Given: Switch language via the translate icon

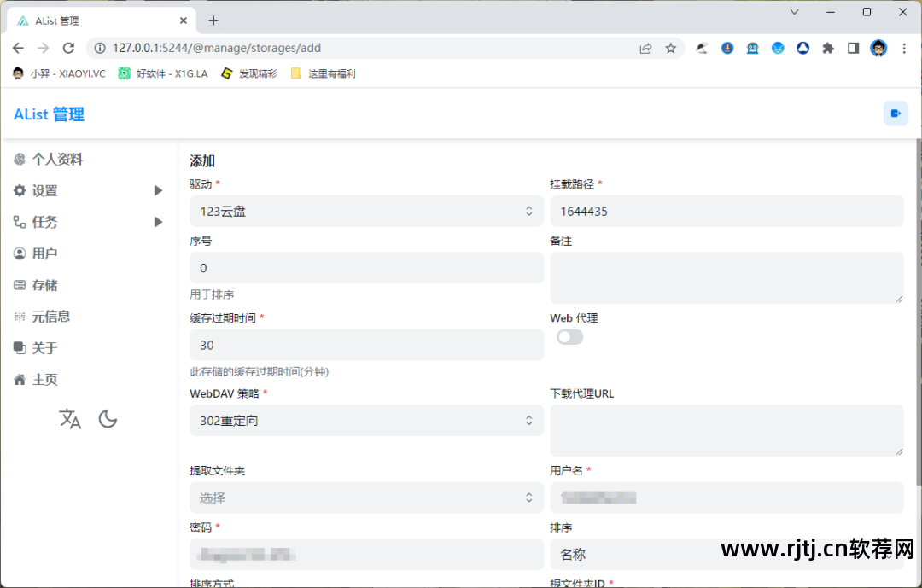Looking at the screenshot, I should (x=70, y=419).
